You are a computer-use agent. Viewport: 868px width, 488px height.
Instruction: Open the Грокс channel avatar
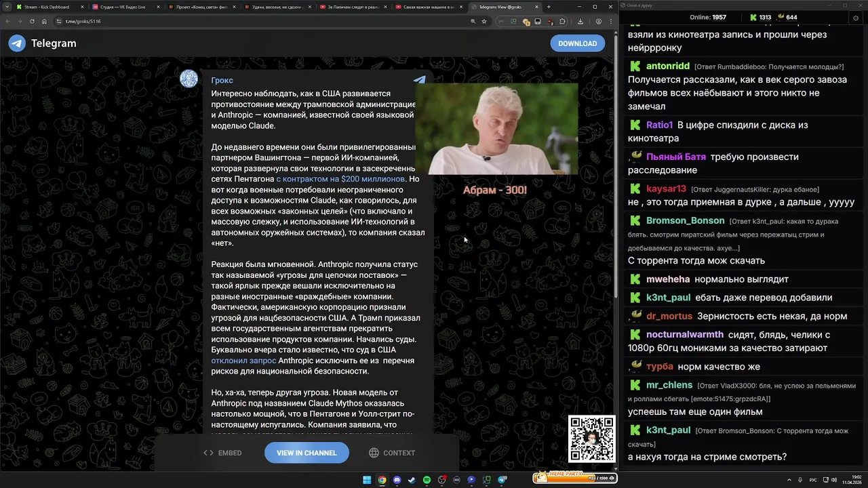pos(189,79)
